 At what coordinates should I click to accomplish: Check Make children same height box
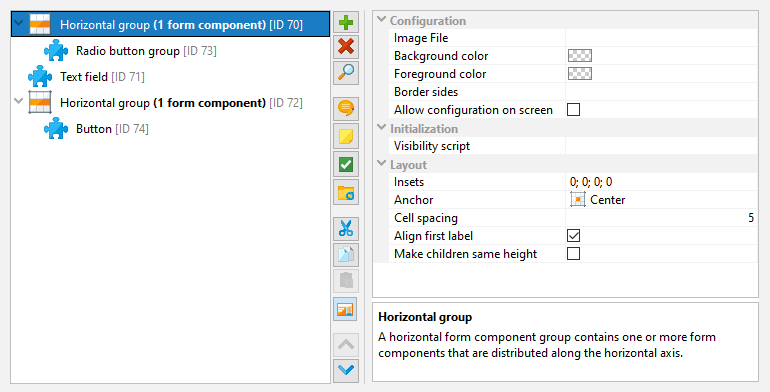point(573,253)
